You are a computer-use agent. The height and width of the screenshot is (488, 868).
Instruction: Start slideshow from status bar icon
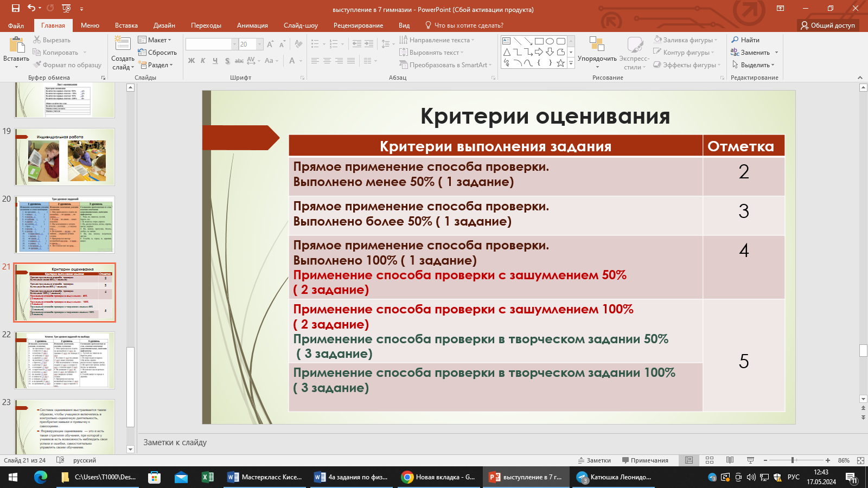751,460
